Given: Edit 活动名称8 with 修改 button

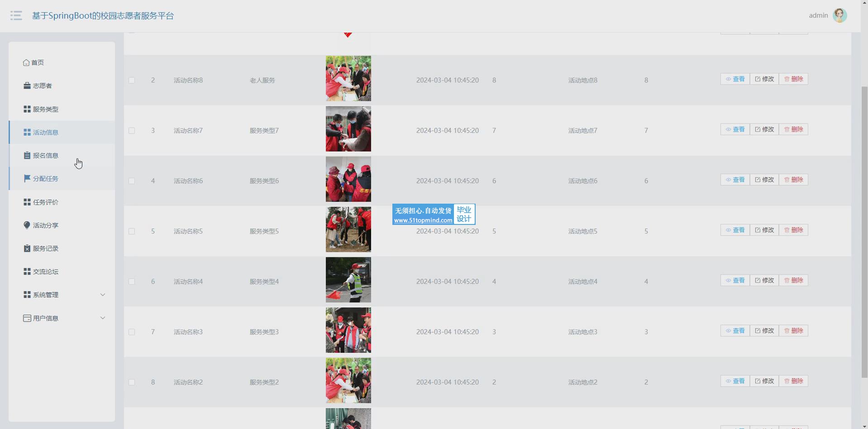Looking at the screenshot, I should [x=764, y=79].
